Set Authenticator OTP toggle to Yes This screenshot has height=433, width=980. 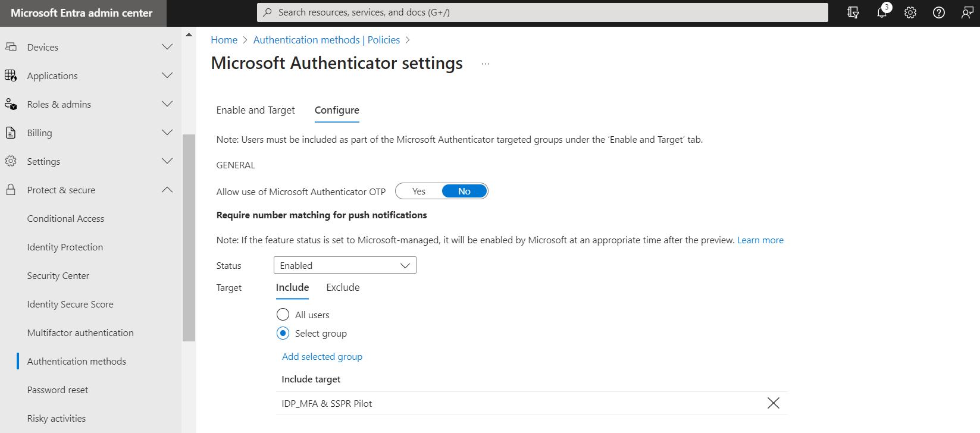pyautogui.click(x=419, y=191)
